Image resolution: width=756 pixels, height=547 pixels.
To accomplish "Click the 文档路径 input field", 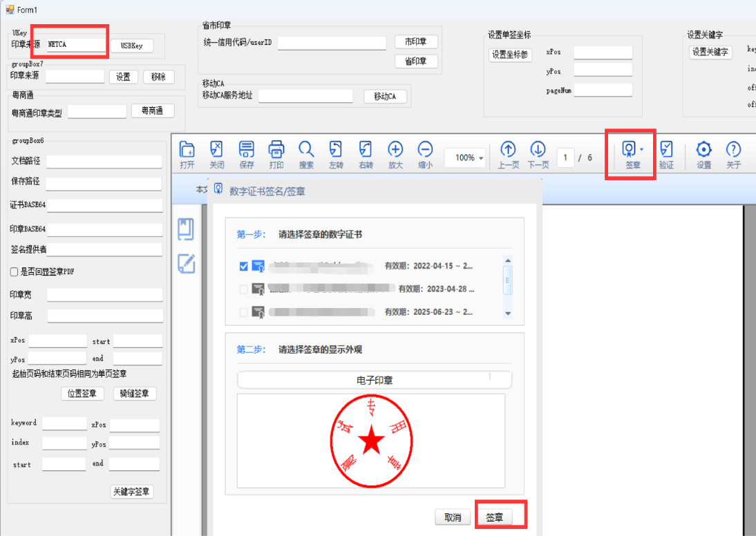I will pyautogui.click(x=104, y=162).
